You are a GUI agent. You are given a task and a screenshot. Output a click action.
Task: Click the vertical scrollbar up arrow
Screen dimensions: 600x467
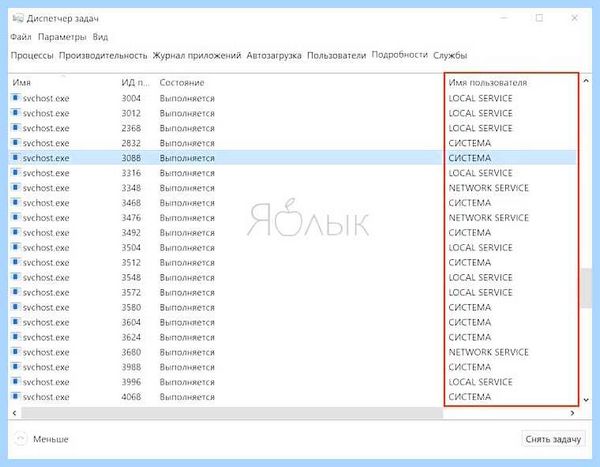click(586, 81)
